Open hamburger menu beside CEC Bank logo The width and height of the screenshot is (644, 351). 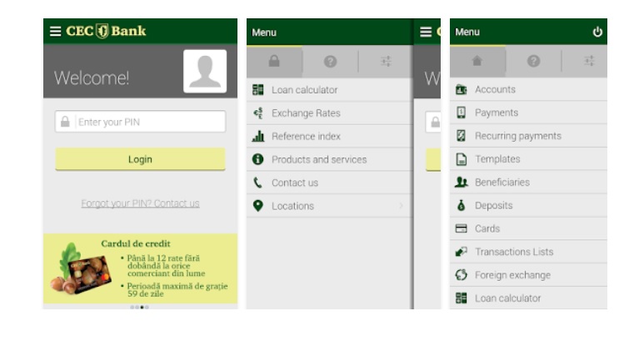56,31
